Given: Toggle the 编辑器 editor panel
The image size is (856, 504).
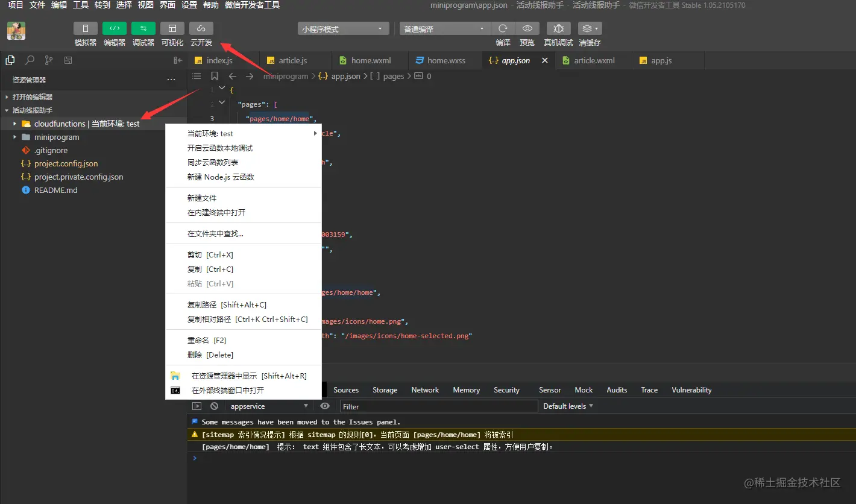Looking at the screenshot, I should coord(115,28).
